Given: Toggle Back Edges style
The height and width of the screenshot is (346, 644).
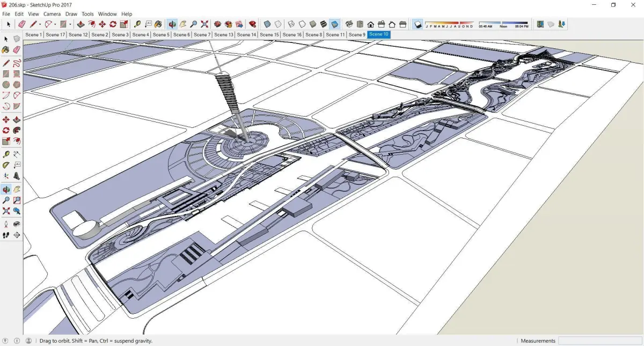Looking at the screenshot, I should point(277,24).
